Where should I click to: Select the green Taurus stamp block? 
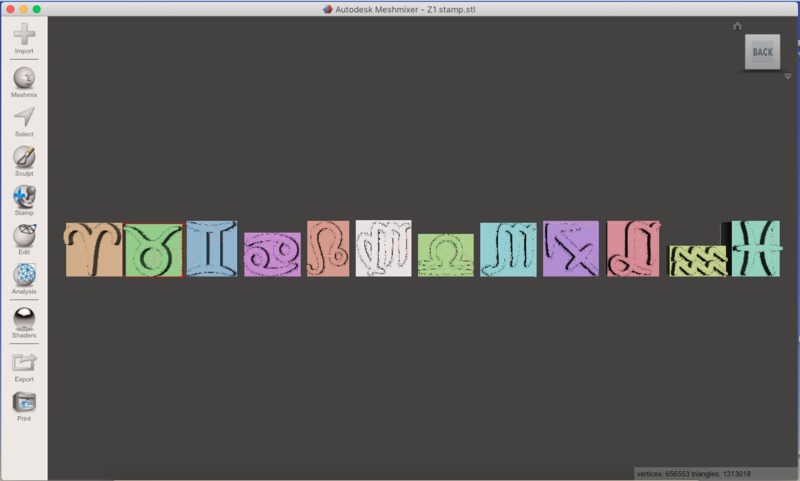153,250
